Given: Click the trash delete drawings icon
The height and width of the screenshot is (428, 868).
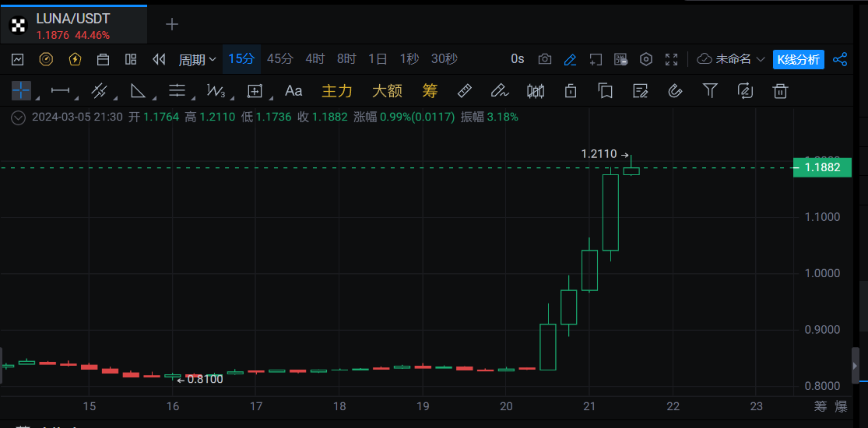Looking at the screenshot, I should tap(780, 91).
